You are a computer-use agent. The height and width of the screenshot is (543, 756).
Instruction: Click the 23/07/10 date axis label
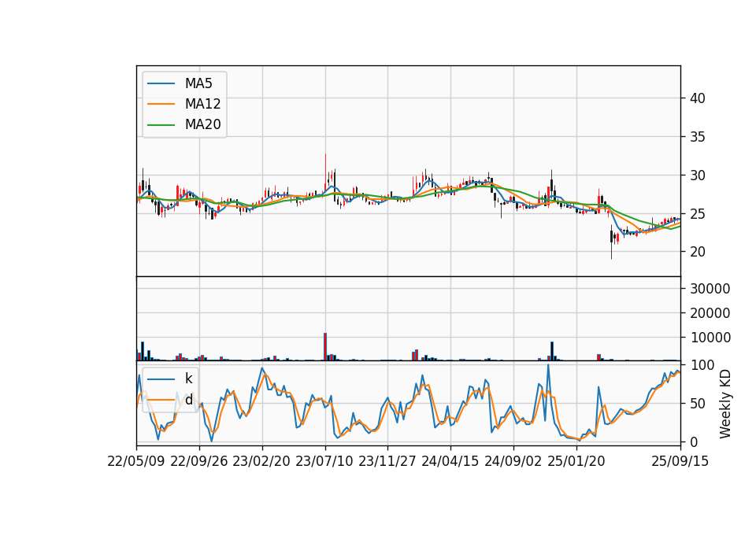(x=324, y=461)
